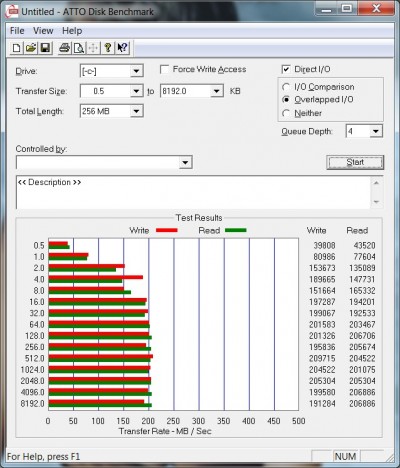
Task: Click read value 165332
Action: pos(362,291)
